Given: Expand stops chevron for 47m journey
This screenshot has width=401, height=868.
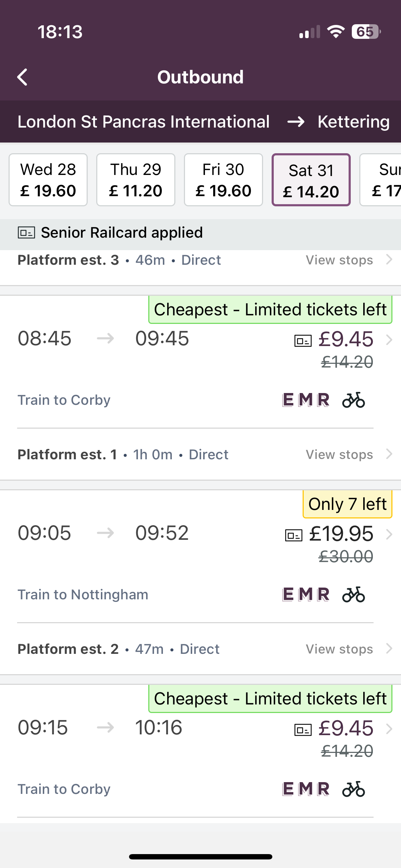Looking at the screenshot, I should [389, 649].
